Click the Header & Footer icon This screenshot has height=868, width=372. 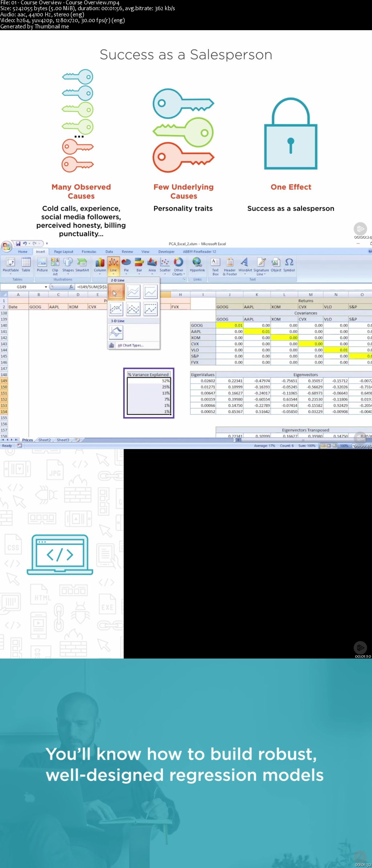tap(230, 267)
